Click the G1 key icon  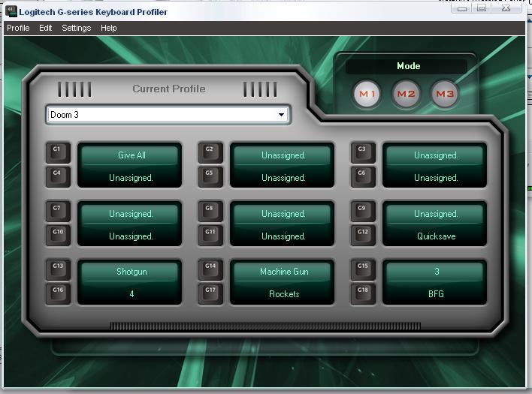(57, 152)
